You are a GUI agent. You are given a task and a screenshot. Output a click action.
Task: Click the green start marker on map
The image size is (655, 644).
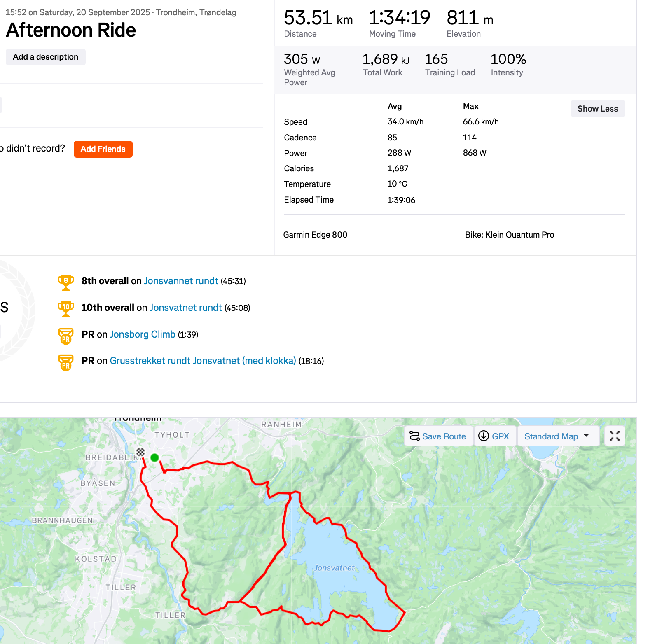coord(155,457)
